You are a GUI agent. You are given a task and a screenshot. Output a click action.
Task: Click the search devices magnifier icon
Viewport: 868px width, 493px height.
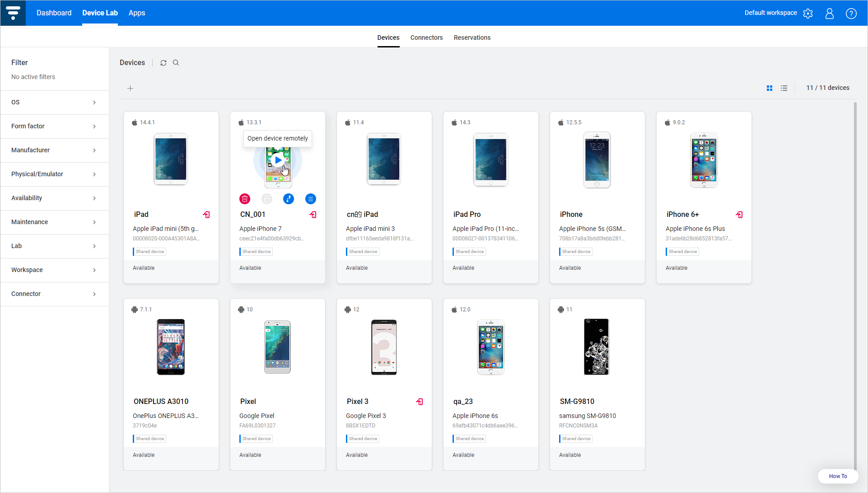tap(176, 63)
